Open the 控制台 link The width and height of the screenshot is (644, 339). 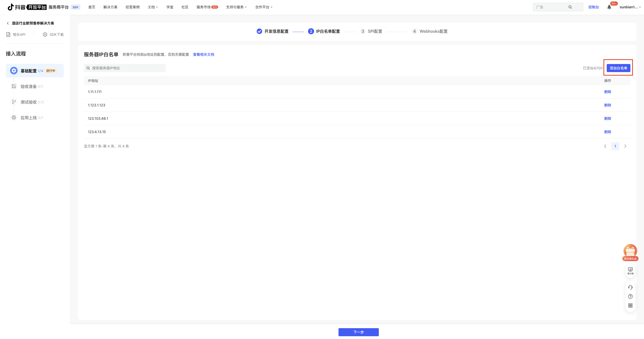click(x=593, y=7)
